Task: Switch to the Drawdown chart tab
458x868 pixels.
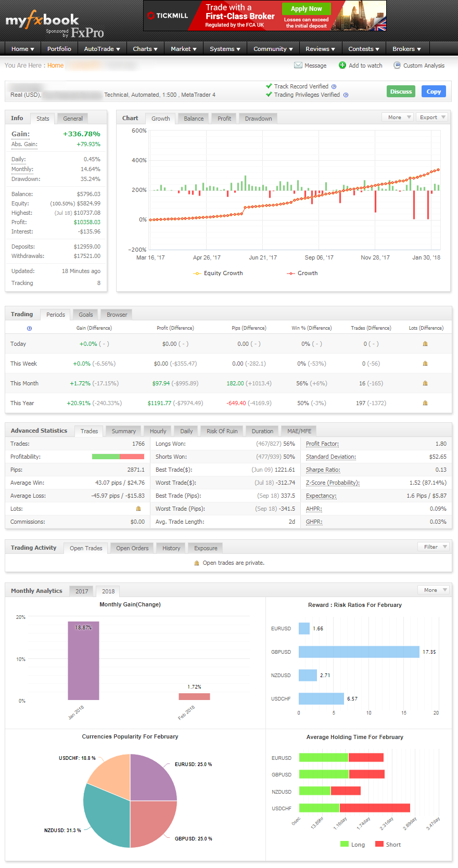Action: click(x=258, y=119)
